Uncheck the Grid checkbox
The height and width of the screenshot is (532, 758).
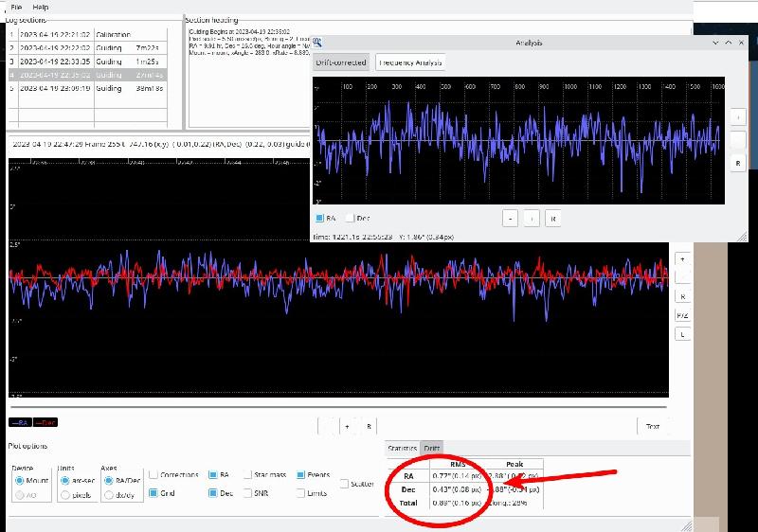tap(153, 493)
